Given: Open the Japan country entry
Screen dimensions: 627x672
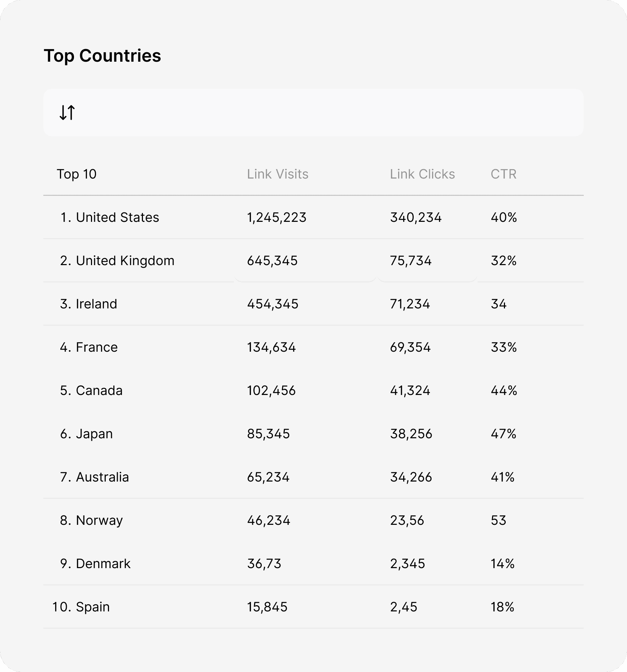Looking at the screenshot, I should 94,434.
